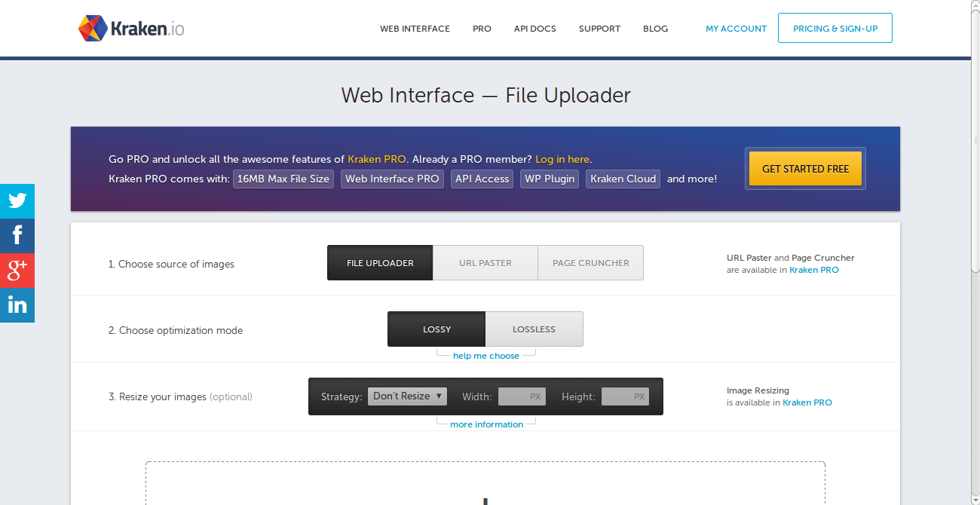Click the Kraken.io logo

(131, 29)
